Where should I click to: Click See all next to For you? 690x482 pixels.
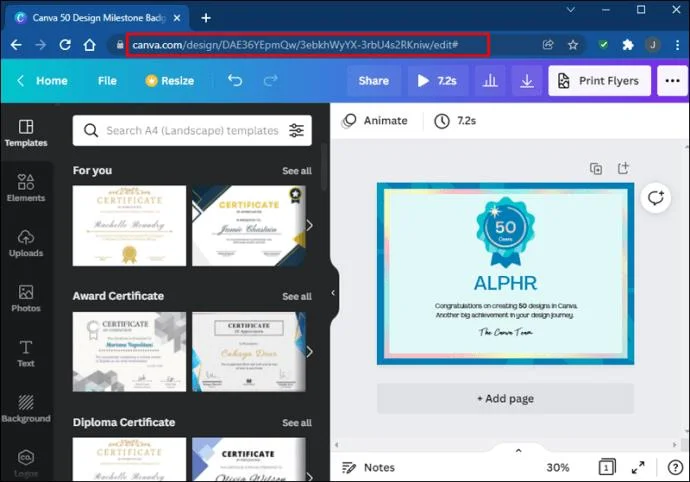tap(297, 171)
